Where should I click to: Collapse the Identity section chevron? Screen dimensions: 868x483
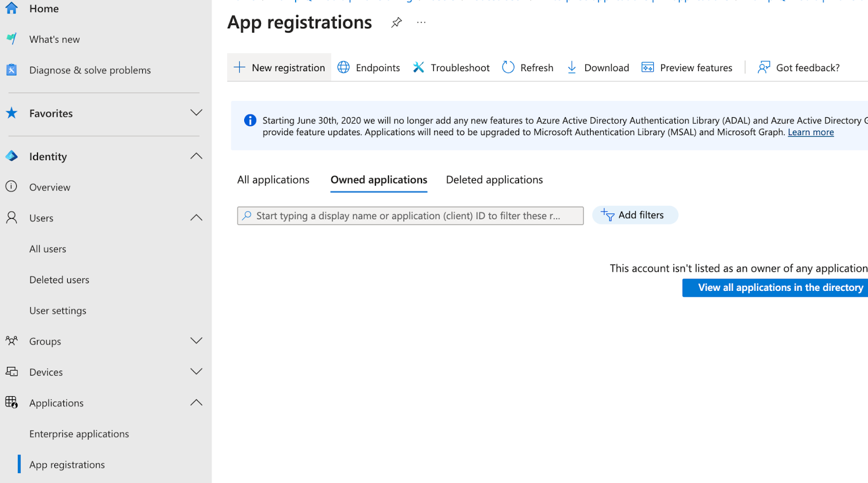pos(196,156)
